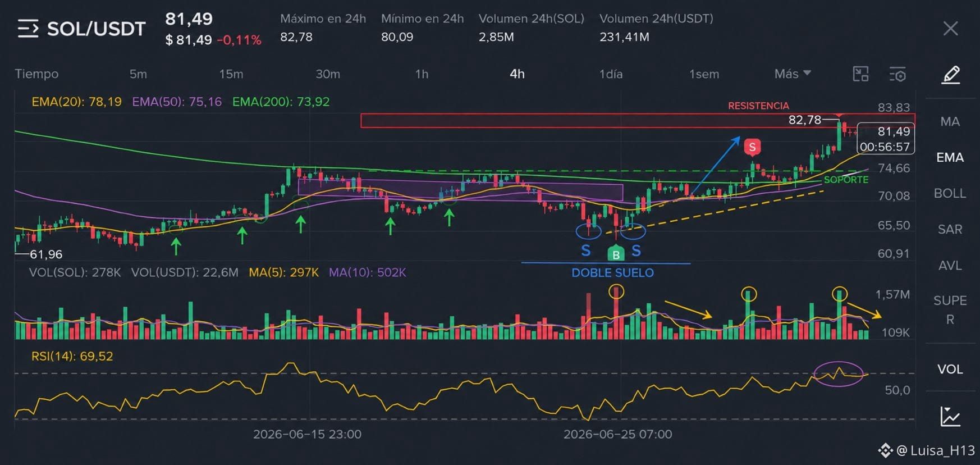Viewport: 980px width, 465px height.
Task: Select the Tiempo chart mode
Action: 36,74
